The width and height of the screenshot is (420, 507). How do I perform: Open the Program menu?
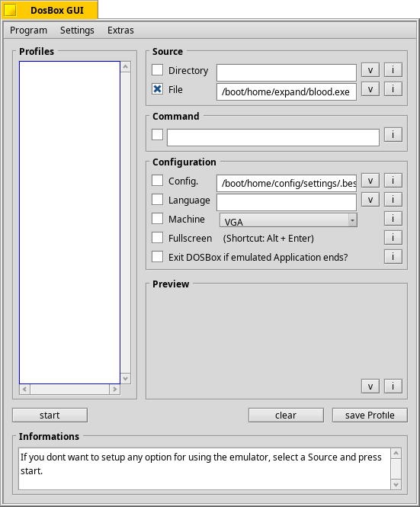(28, 30)
